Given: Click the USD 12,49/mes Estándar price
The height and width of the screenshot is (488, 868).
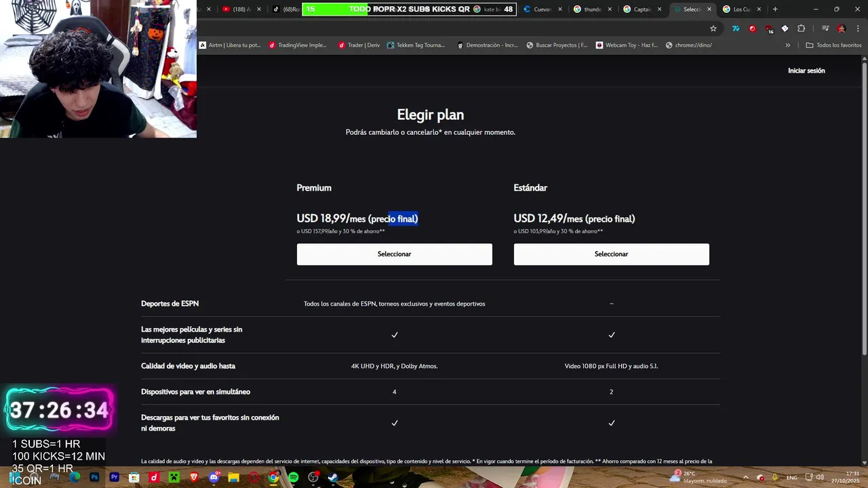Looking at the screenshot, I should 574,218.
